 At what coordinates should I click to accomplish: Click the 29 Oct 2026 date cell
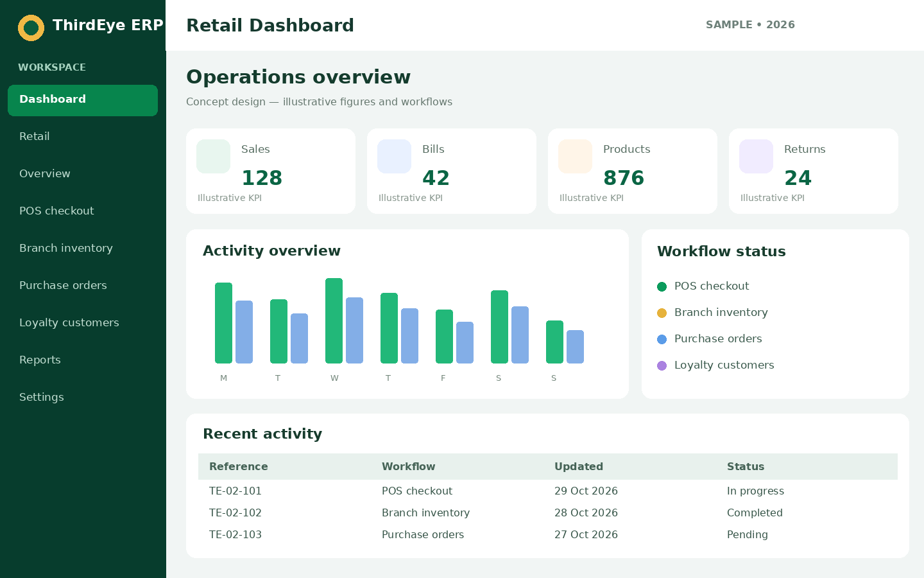pos(586,491)
